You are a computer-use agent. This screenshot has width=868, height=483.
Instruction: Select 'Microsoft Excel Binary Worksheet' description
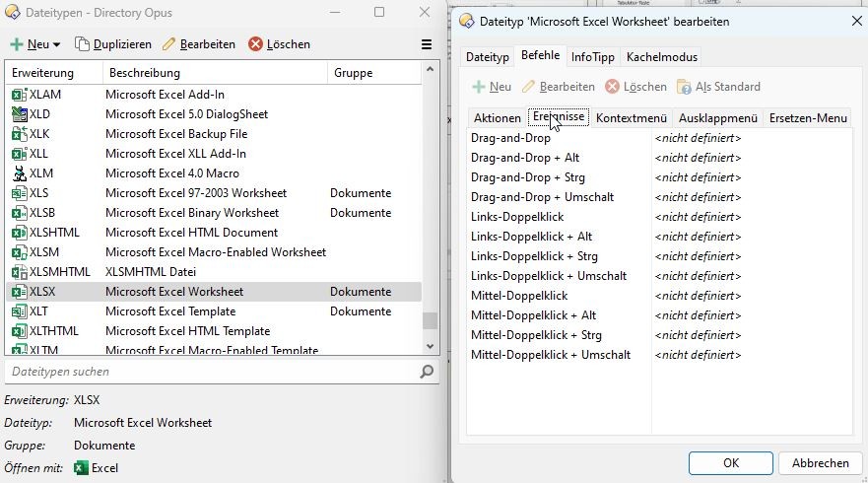tap(192, 213)
